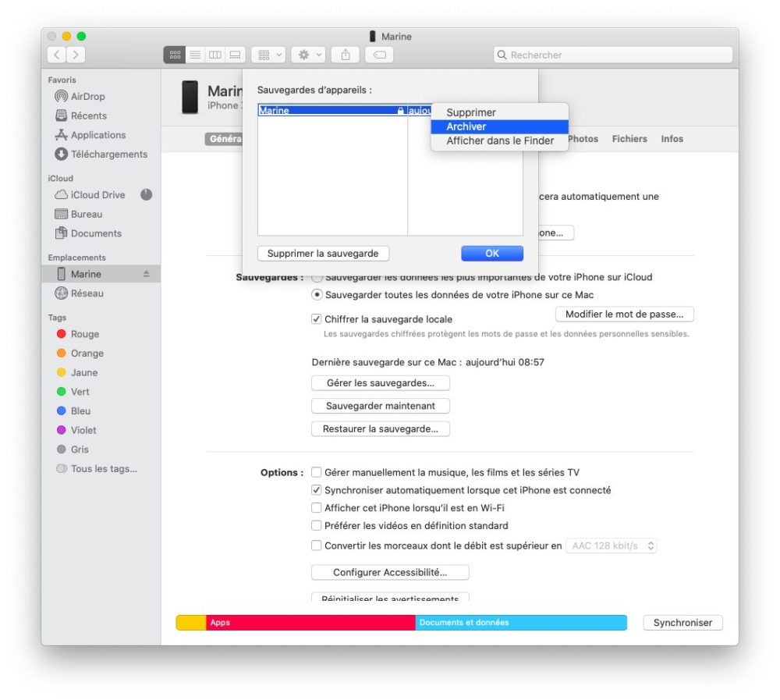Go forward with the right chevron button
The height and width of the screenshot is (700, 780).
[76, 55]
